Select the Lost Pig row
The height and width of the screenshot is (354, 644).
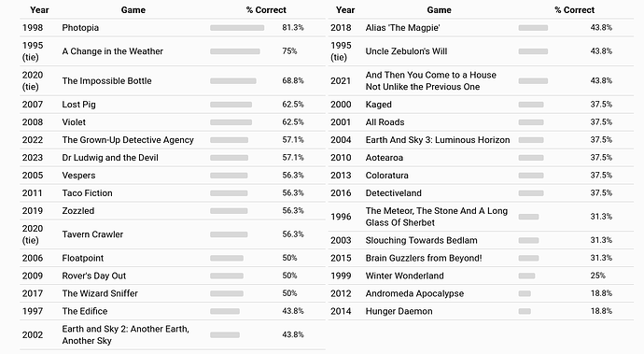pyautogui.click(x=173, y=105)
